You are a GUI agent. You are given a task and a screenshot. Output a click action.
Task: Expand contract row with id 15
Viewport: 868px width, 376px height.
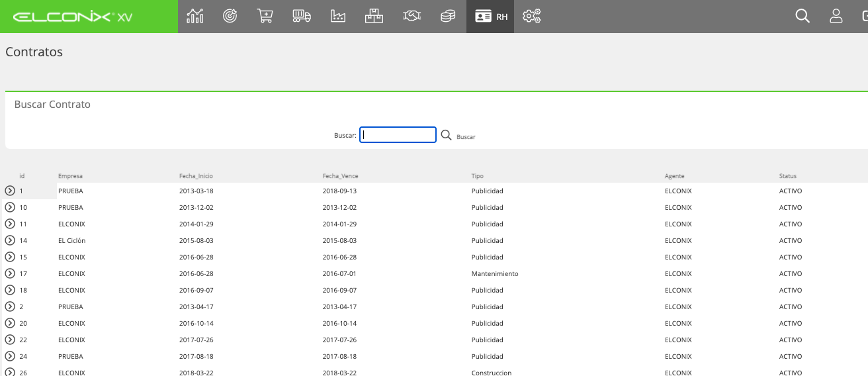tap(10, 257)
